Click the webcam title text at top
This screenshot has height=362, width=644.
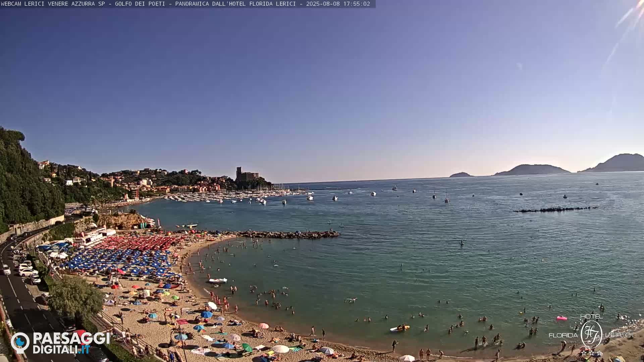[x=185, y=4]
